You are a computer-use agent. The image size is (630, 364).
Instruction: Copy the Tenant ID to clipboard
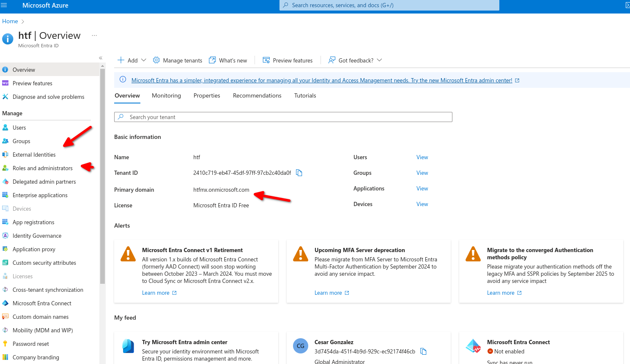tap(299, 173)
